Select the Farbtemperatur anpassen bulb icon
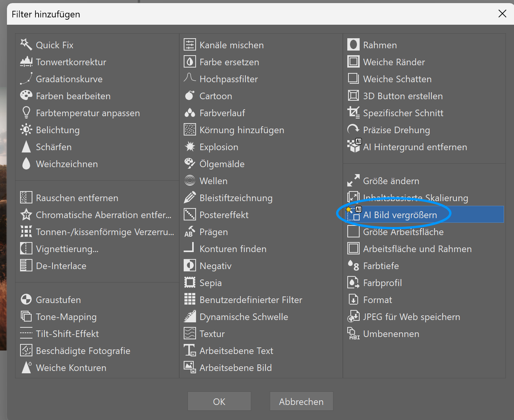Screen dimensions: 514x420 pos(26,113)
